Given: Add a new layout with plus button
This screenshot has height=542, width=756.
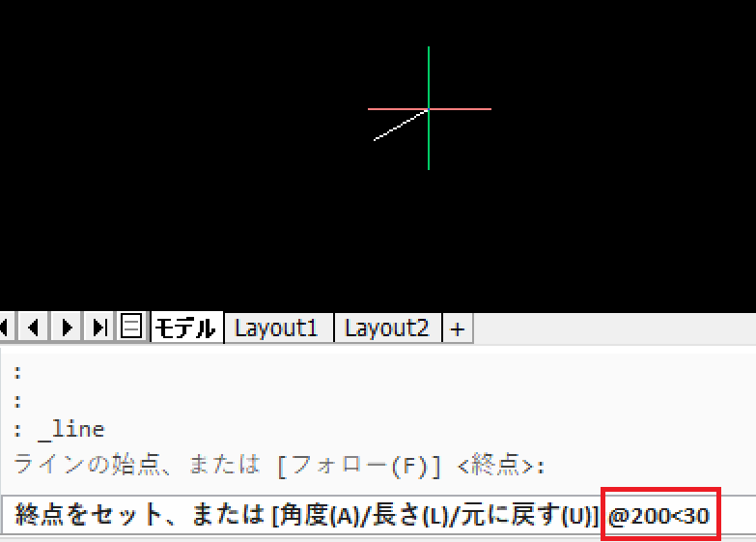Looking at the screenshot, I should click(458, 328).
